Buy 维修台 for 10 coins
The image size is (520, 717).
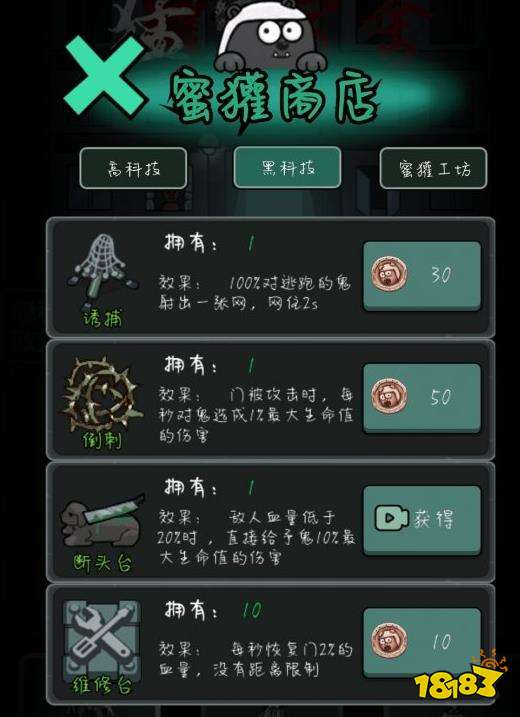tap(422, 642)
